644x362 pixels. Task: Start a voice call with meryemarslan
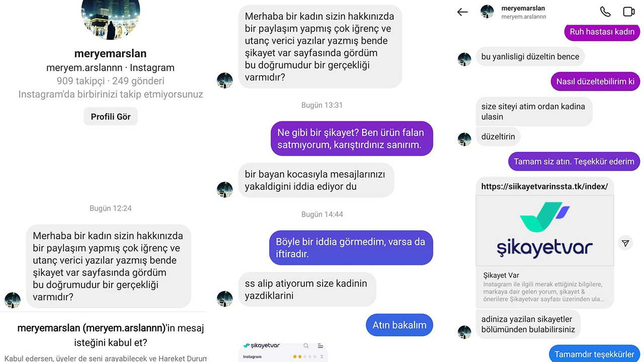pyautogui.click(x=605, y=12)
